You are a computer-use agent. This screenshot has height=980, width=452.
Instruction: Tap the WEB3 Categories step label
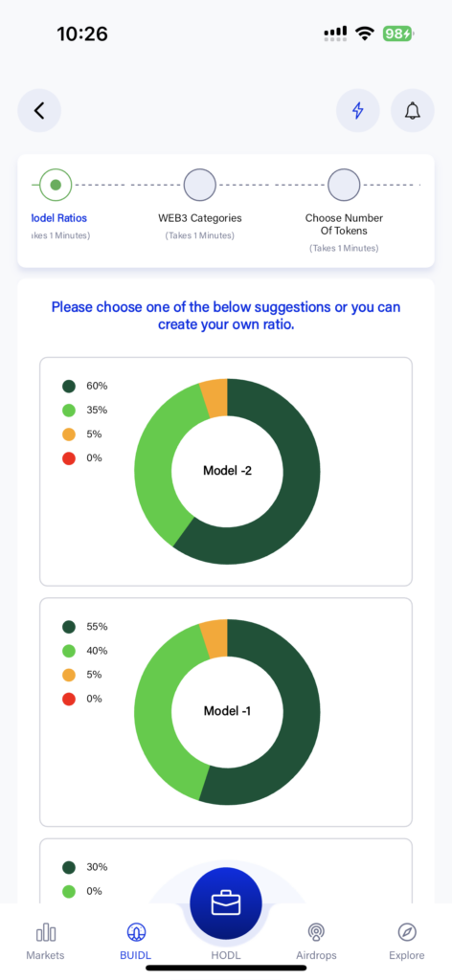199,218
